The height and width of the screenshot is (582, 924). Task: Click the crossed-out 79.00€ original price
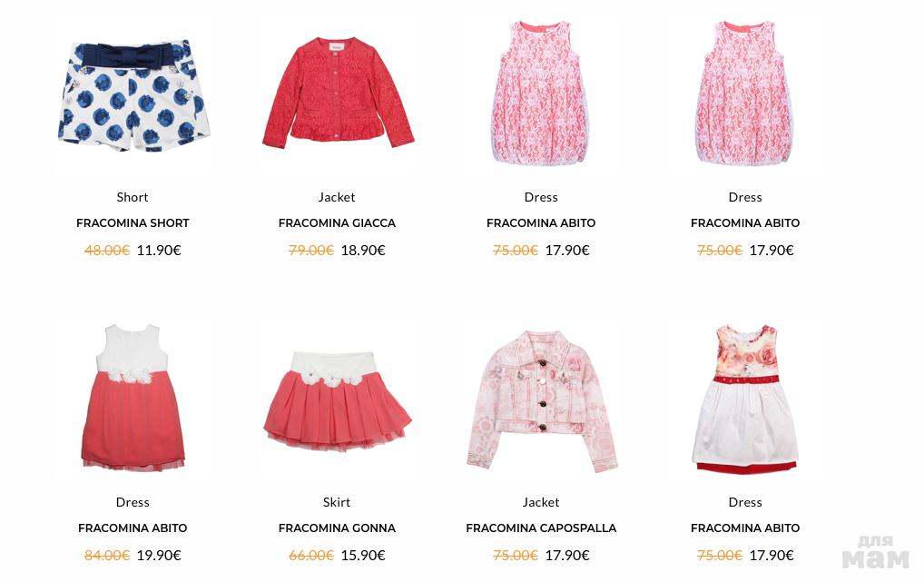(x=311, y=251)
